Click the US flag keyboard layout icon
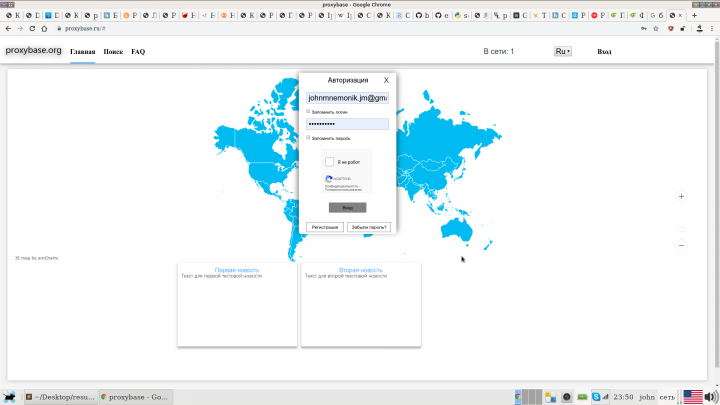This screenshot has height=405, width=720. 693,397
